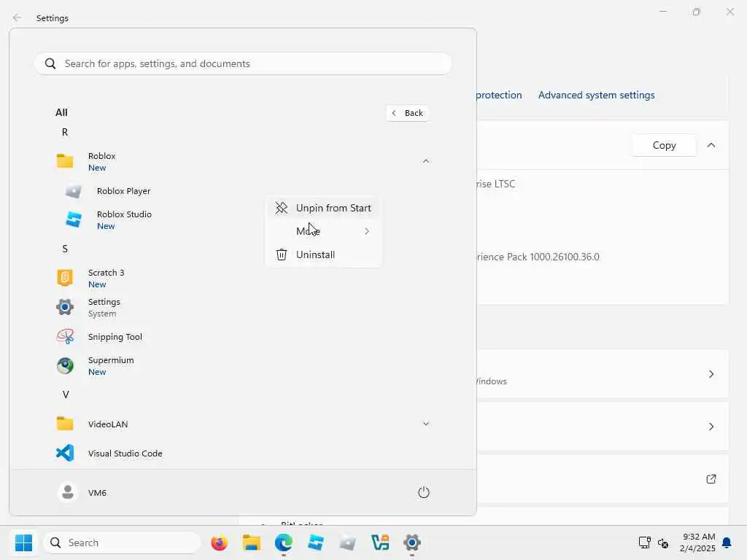The height and width of the screenshot is (560, 747).
Task: Open the row chevron above the external-link row
Action: pos(711,427)
